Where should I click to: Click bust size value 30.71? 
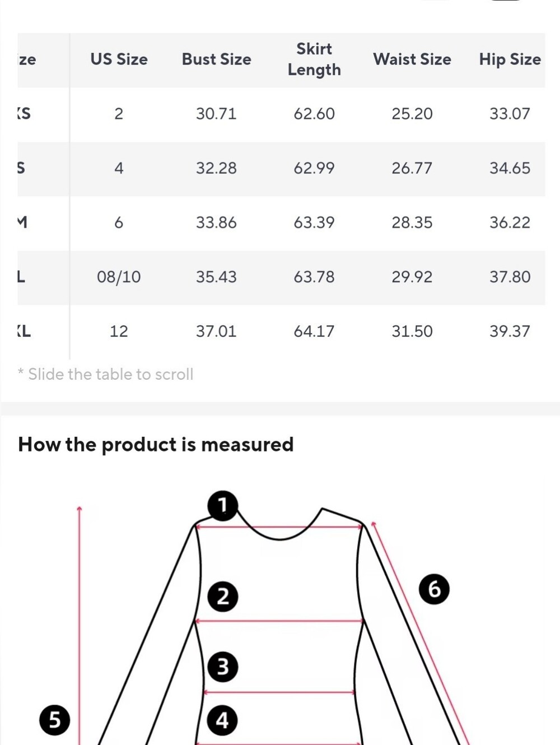tap(216, 114)
